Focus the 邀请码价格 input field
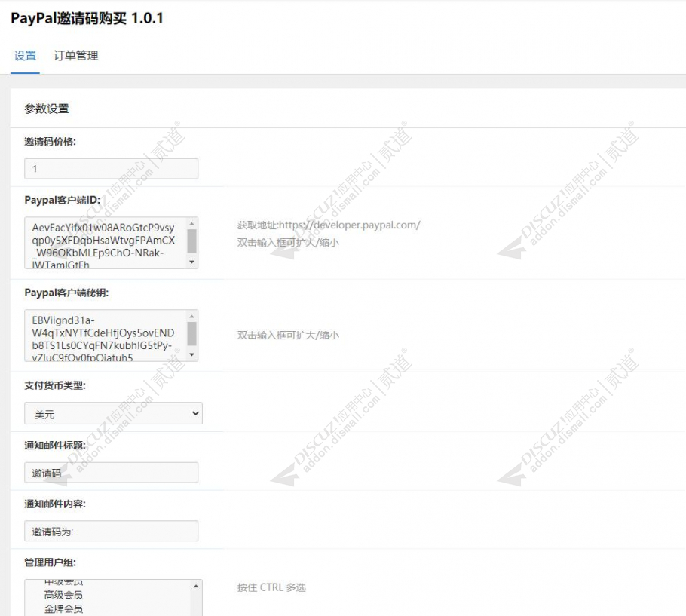 tap(111, 168)
